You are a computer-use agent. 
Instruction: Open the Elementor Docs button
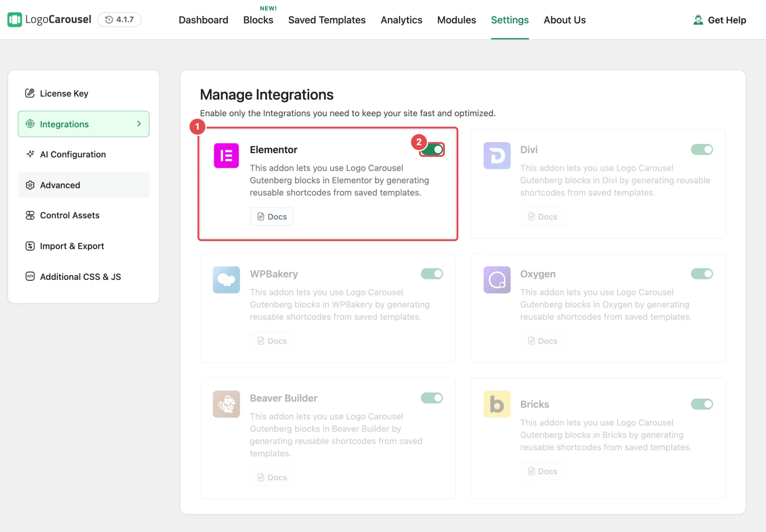pos(271,217)
